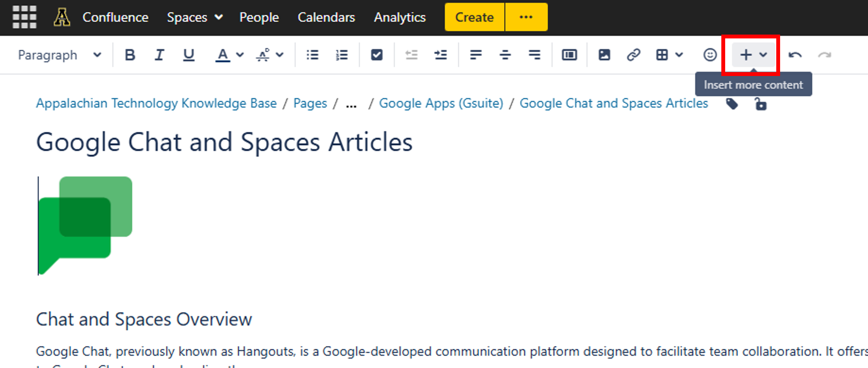Align text right

coord(535,55)
